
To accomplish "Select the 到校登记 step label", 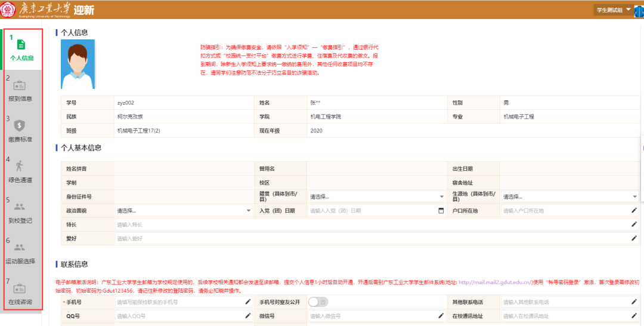I will click(x=20, y=221).
